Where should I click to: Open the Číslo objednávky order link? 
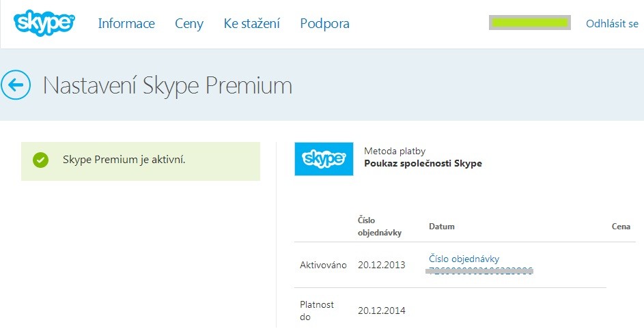[x=464, y=259]
